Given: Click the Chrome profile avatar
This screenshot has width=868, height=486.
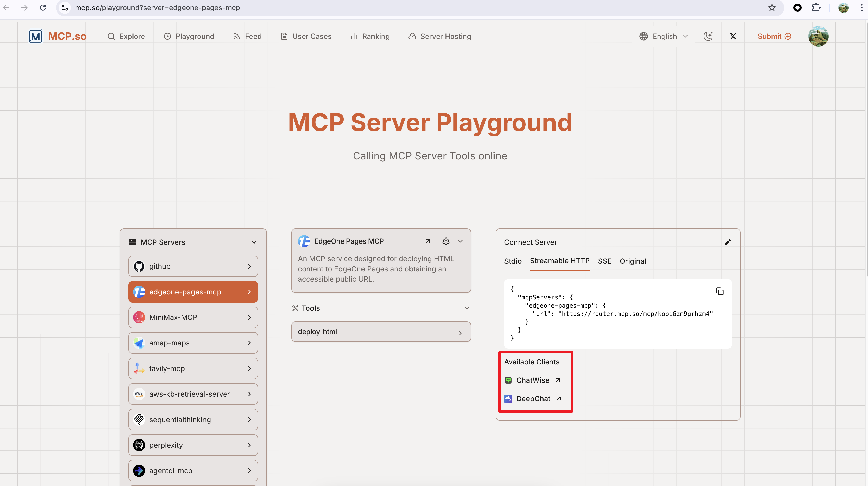Looking at the screenshot, I should pos(843,7).
